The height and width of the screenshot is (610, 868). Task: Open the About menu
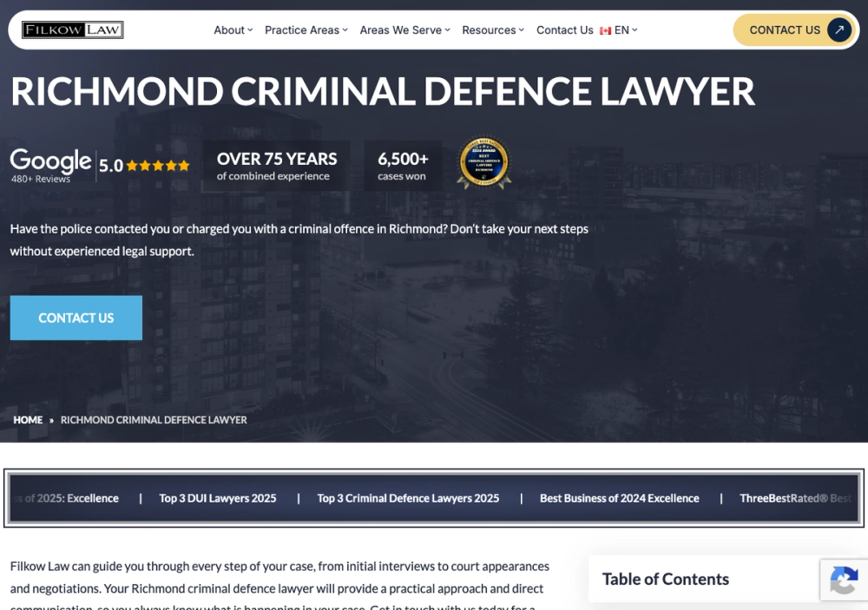(x=233, y=30)
